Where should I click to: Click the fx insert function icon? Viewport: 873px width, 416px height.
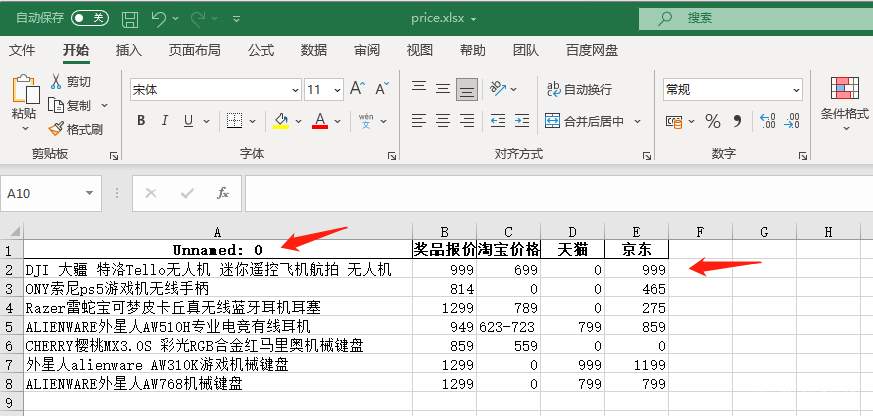pos(223,193)
